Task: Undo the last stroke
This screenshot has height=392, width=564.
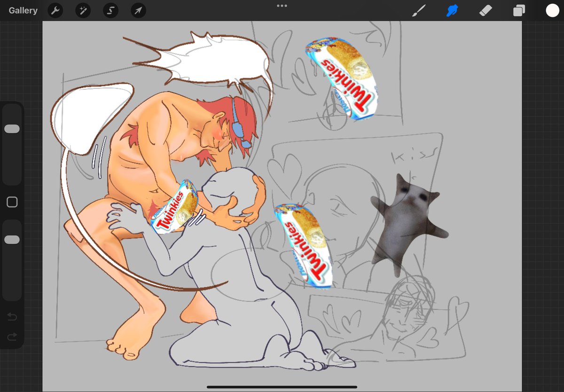Action: tap(12, 317)
